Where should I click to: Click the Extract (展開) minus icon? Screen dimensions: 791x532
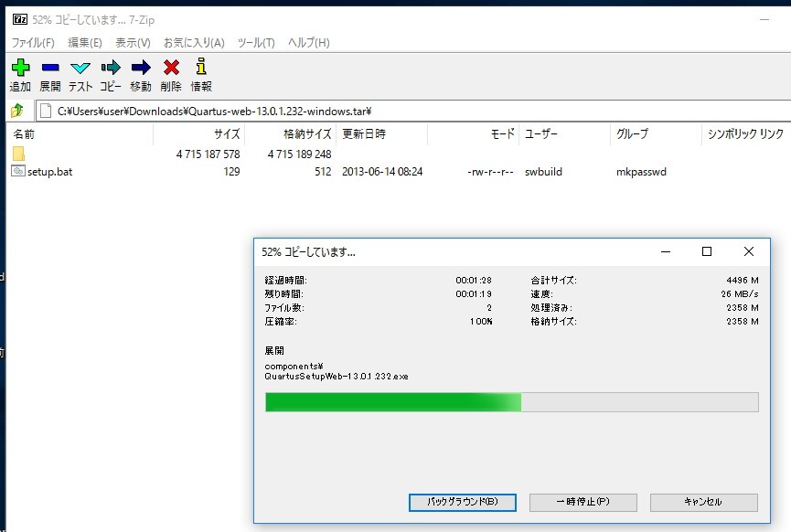point(50,67)
